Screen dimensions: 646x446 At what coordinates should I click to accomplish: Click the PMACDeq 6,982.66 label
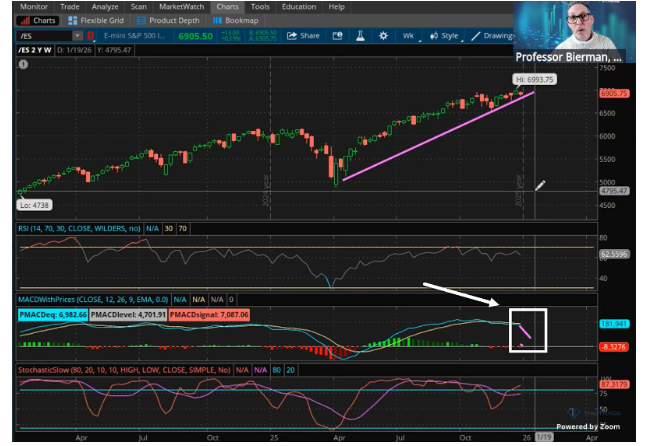coord(53,315)
